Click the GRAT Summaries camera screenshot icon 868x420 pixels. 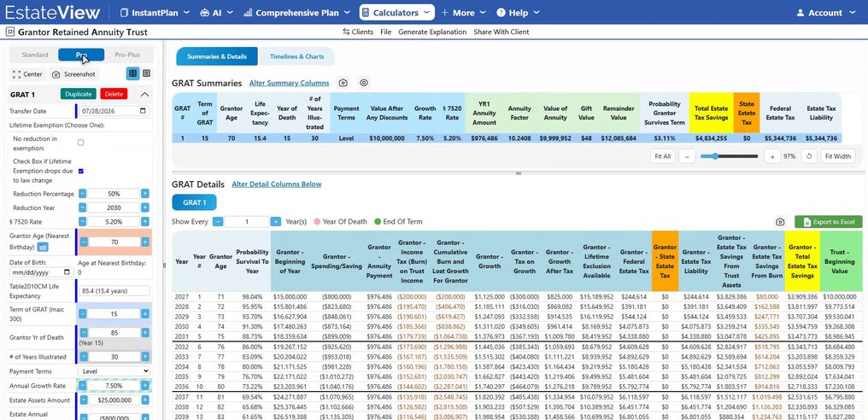click(343, 83)
